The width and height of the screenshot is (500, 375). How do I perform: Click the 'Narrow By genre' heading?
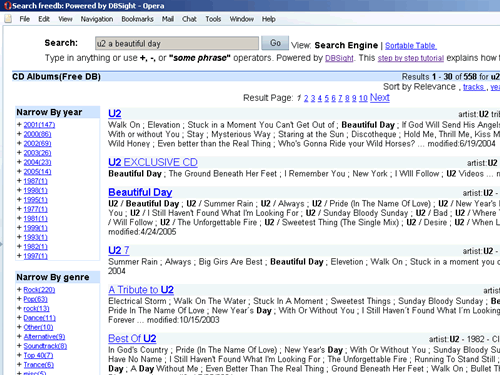pyautogui.click(x=53, y=277)
